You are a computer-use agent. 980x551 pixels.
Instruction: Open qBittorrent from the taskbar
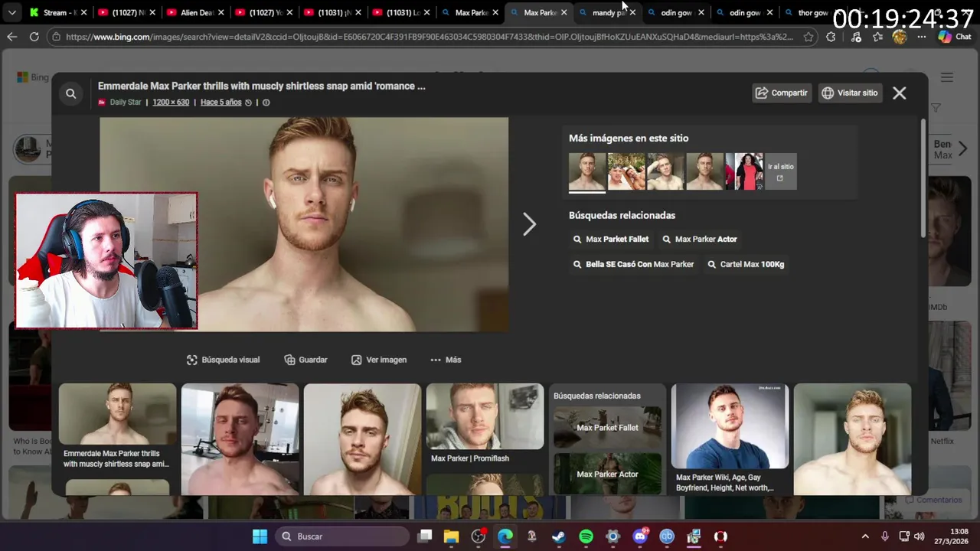[667, 536]
